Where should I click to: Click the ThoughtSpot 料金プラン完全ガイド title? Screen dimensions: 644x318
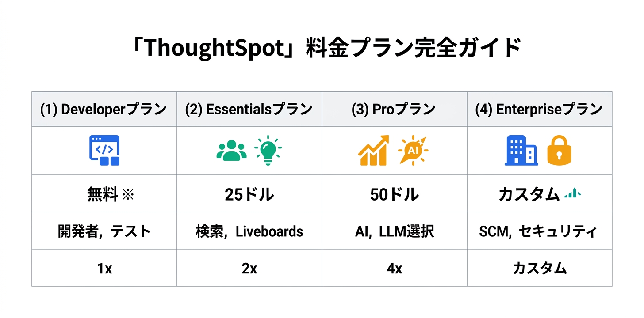pos(322,48)
